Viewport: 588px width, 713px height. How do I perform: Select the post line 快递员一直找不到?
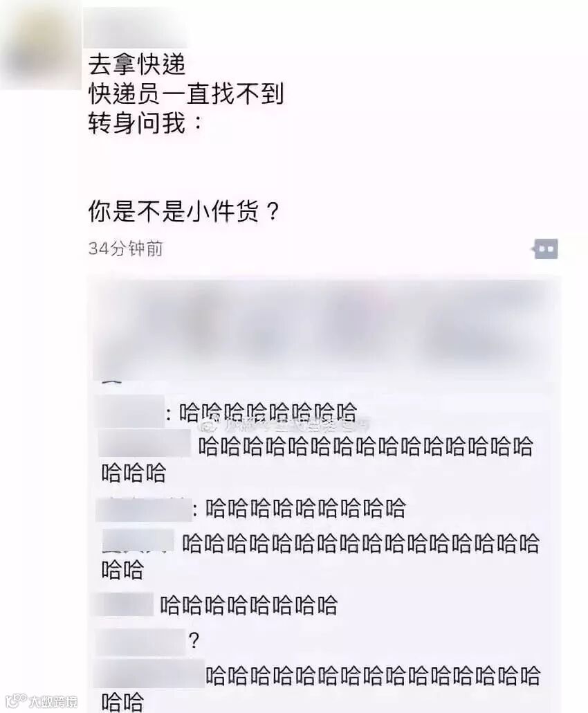coord(186,93)
